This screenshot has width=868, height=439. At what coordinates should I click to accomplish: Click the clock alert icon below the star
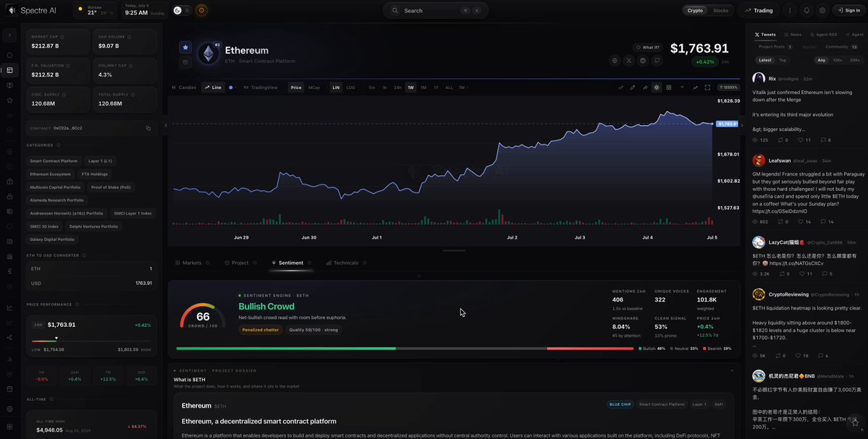(185, 62)
